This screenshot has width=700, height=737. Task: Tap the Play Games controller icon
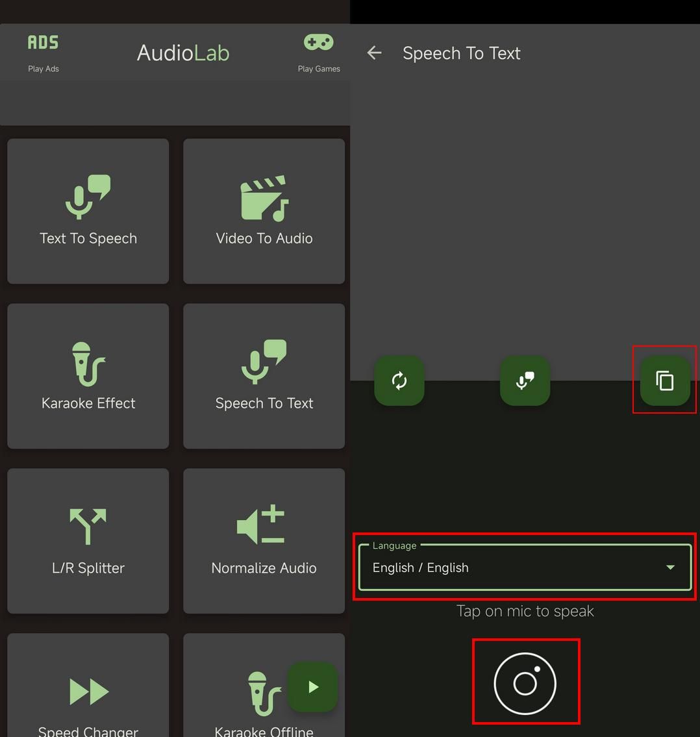point(318,42)
